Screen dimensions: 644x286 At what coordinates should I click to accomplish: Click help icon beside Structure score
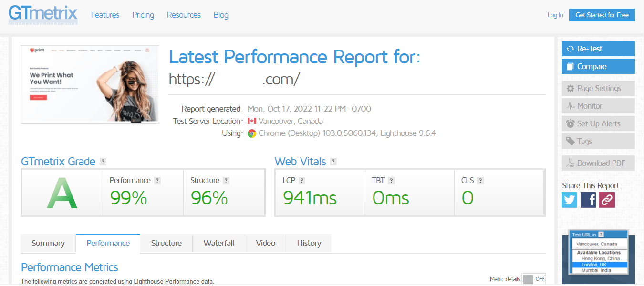click(226, 181)
